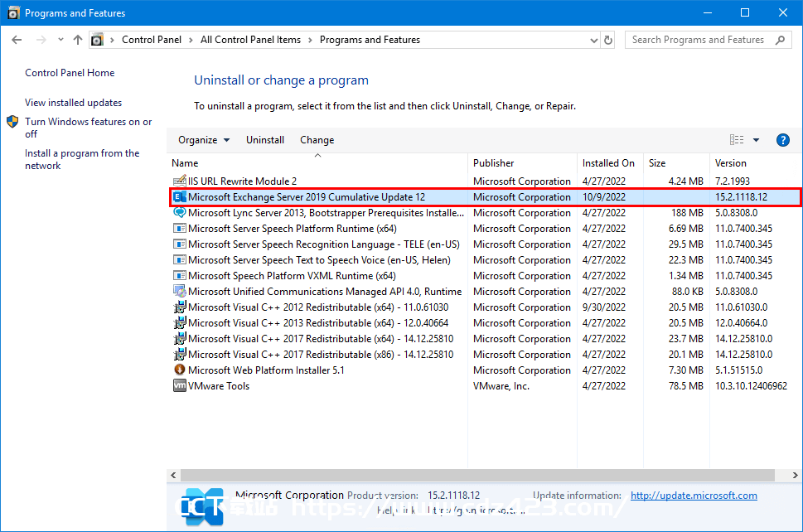Image resolution: width=803 pixels, height=532 pixels.
Task: Open View installed updates link
Action: pyautogui.click(x=73, y=103)
